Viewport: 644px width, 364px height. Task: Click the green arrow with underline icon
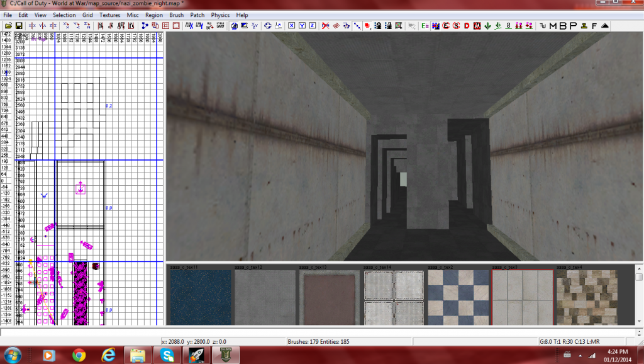coord(498,25)
